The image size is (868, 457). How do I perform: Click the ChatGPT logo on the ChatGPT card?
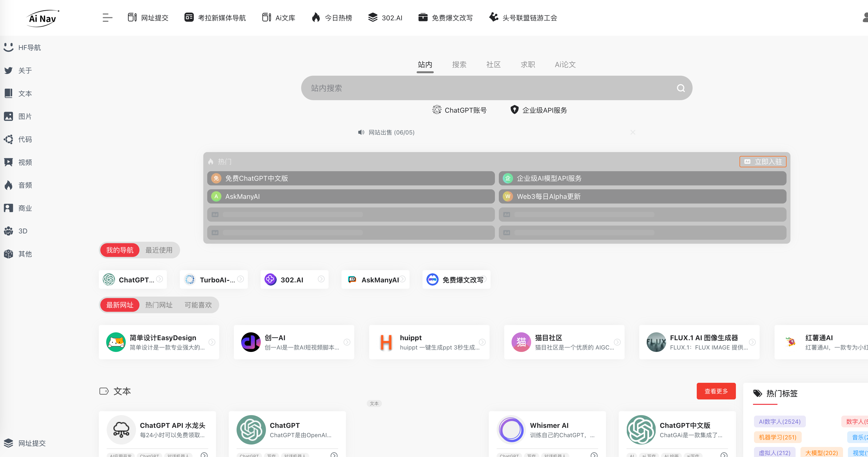251,429
